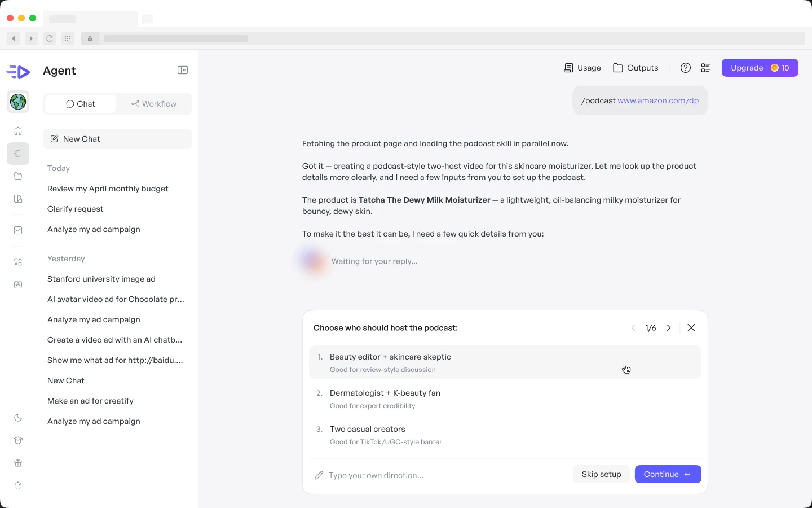The image size is (812, 508).
Task: Click the browser address bar
Action: point(443,38)
